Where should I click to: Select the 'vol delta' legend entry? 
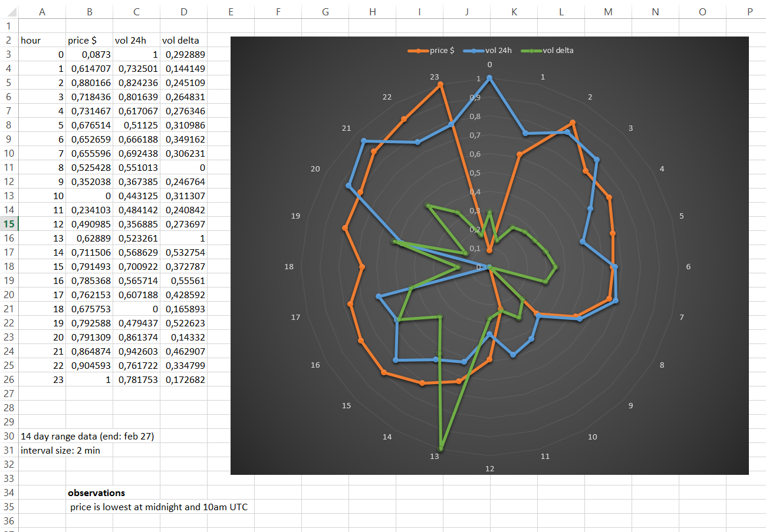point(548,51)
